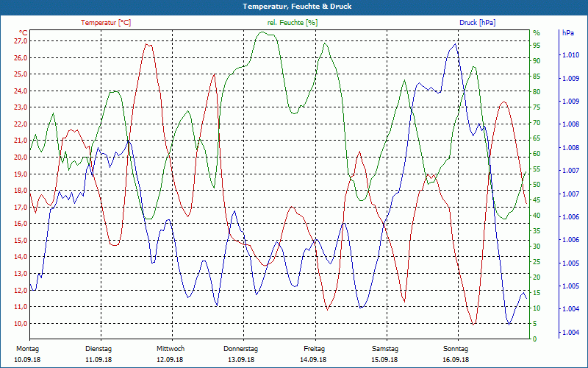Click the green humidity axis value "85"
The height and width of the screenshot is (368, 588).
537,77
